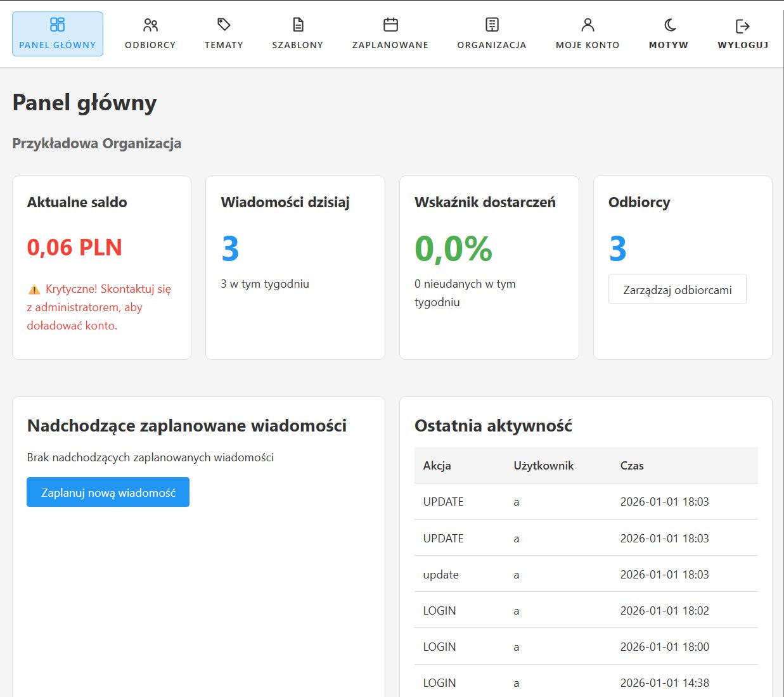The width and height of the screenshot is (784, 697).
Task: Open the Panel Główny dashboard icon
Action: click(57, 25)
